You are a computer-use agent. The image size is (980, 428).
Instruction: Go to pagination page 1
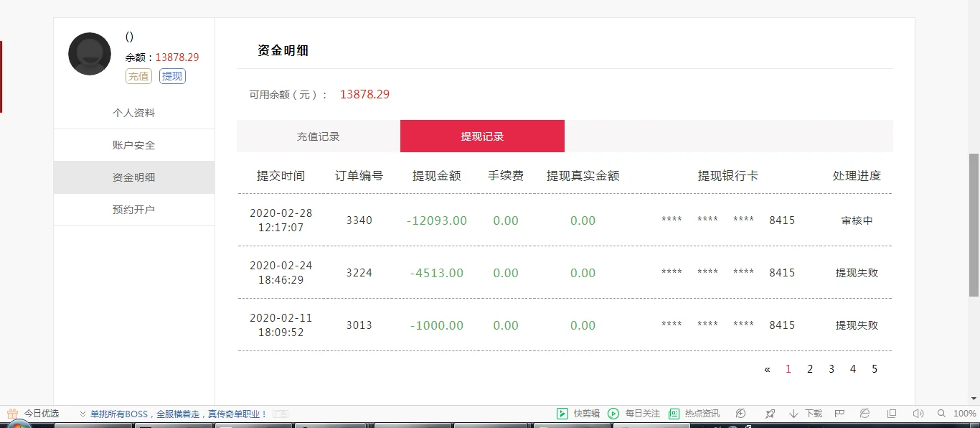pos(788,369)
